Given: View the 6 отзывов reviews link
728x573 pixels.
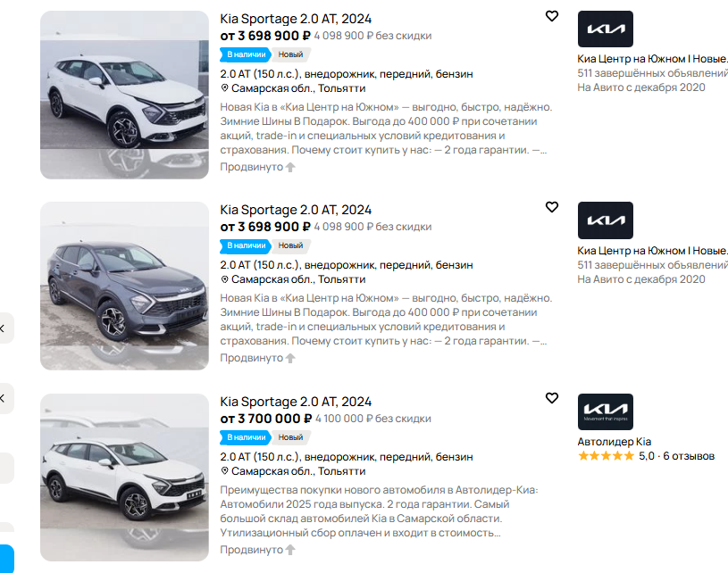Looking at the screenshot, I should click(689, 456).
